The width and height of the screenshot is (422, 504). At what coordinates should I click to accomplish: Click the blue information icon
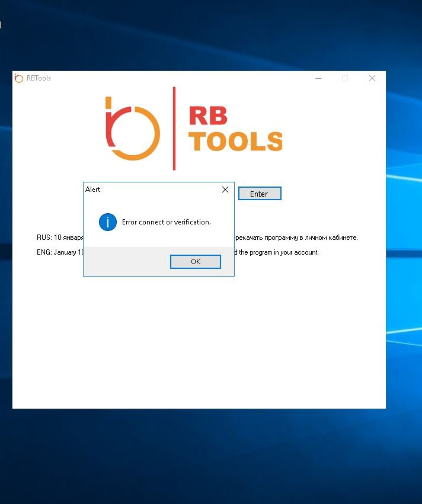(107, 222)
